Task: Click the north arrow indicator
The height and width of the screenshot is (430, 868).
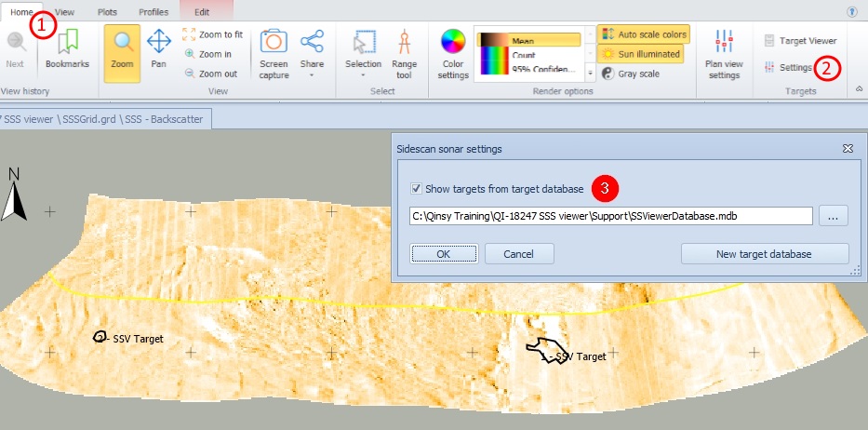Action: (14, 194)
